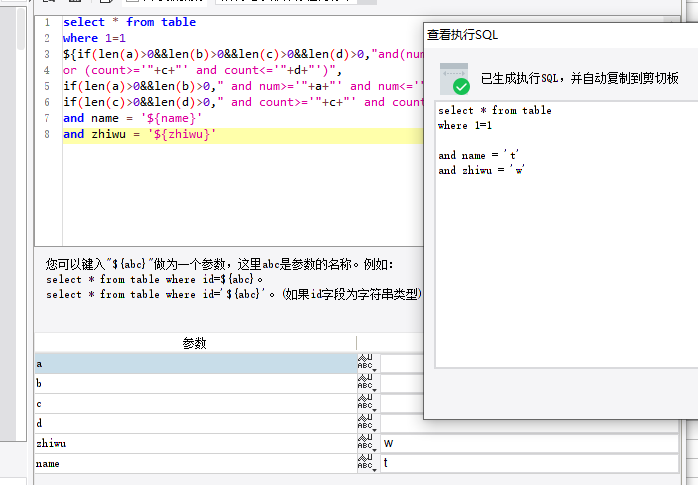The image size is (698, 485).
Task: Click line 5 if(len(a)>0&&len(b)>0 expression
Action: point(243,86)
